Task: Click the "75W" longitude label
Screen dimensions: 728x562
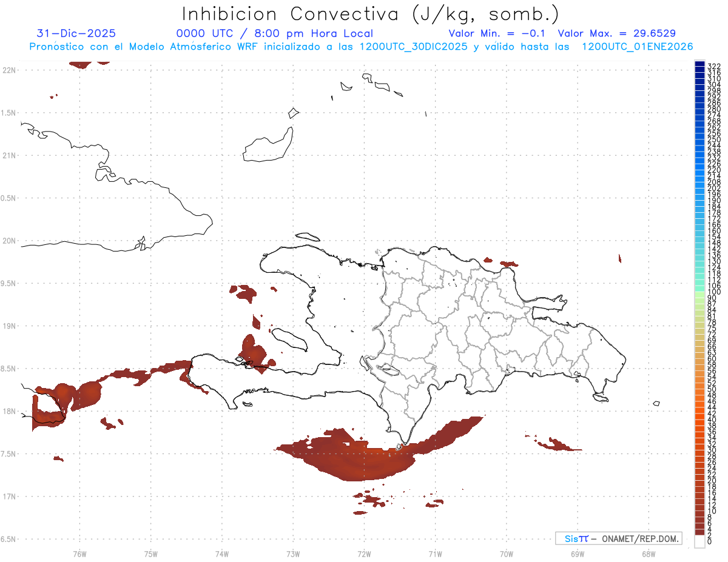Action: pyautogui.click(x=150, y=554)
